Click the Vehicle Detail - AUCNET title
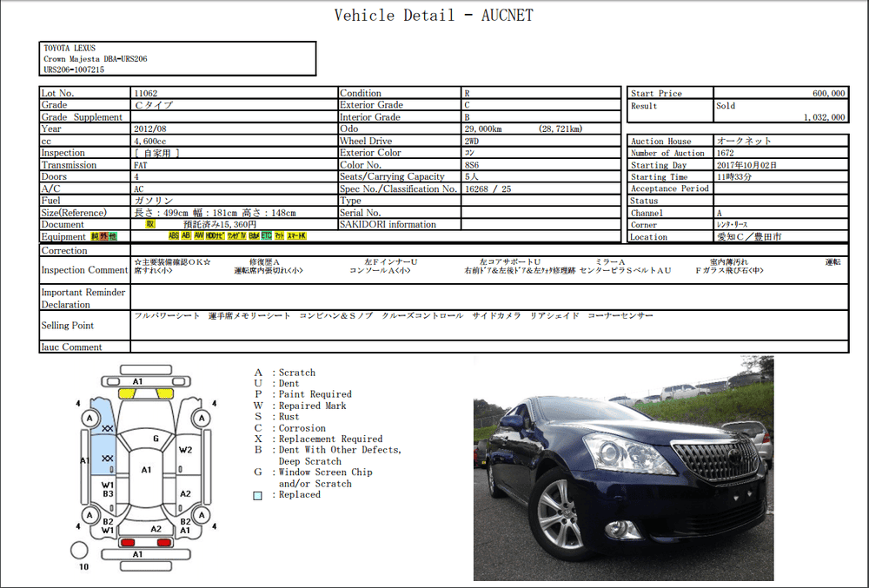This screenshot has height=588, width=869. click(x=434, y=16)
